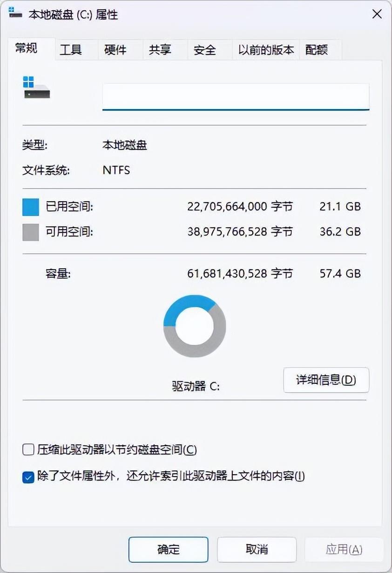
Task: Click the 应用(A) button
Action: [x=345, y=549]
